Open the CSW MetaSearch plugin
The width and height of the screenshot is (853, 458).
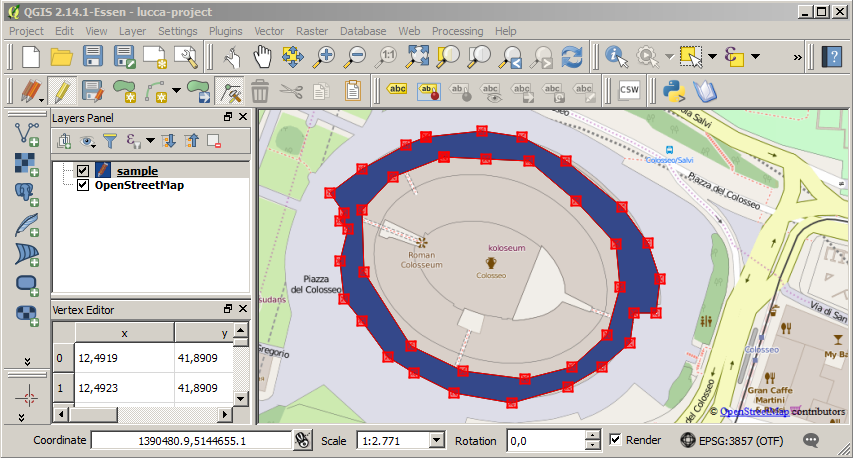[629, 90]
